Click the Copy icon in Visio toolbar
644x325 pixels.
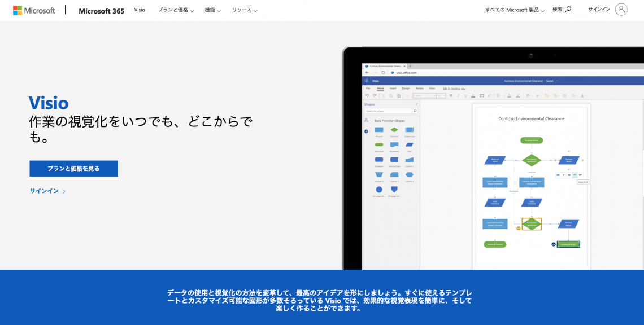pyautogui.click(x=391, y=95)
